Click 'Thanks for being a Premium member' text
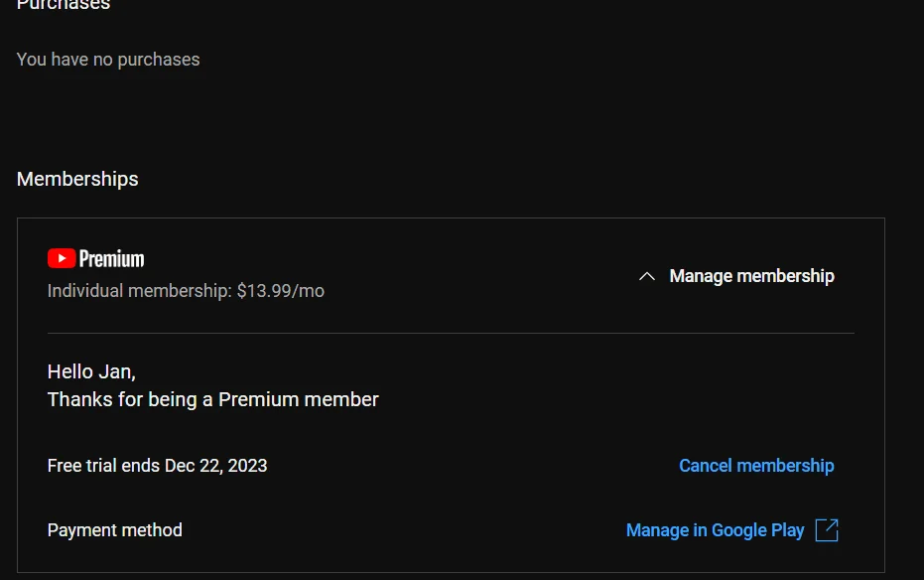 (x=212, y=399)
